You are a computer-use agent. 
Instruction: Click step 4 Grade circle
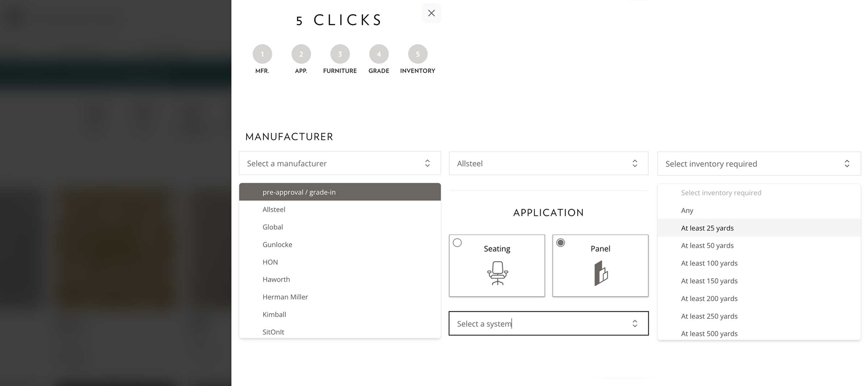379,54
